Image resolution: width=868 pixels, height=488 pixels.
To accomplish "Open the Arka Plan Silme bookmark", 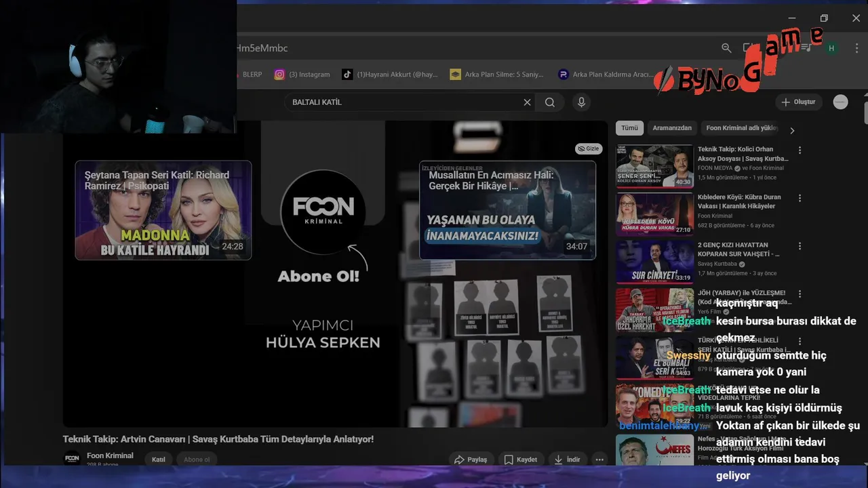I will pos(497,75).
